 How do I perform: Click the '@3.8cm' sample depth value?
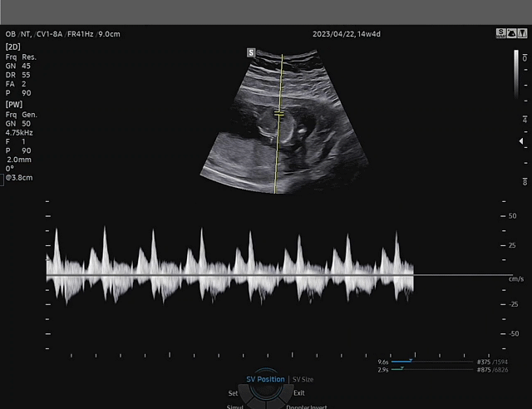(19, 178)
